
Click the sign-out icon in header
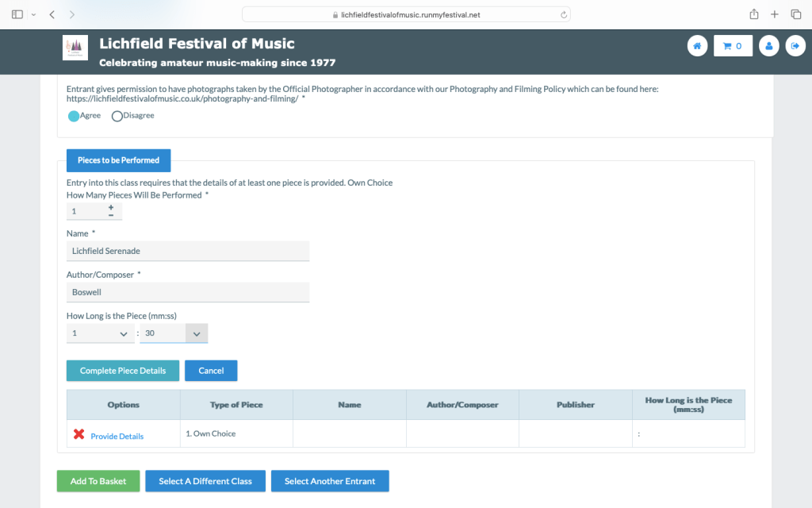[x=795, y=46]
